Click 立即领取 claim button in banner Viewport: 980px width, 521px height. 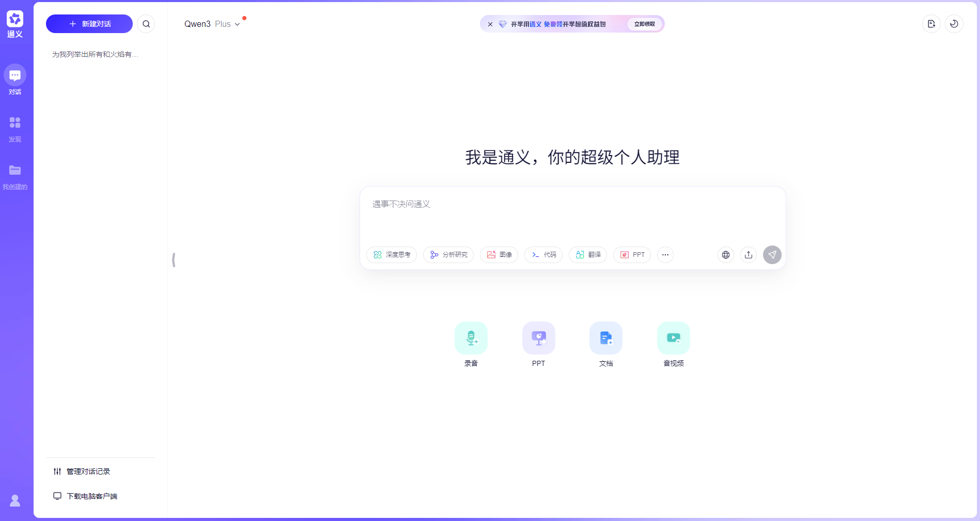pos(644,24)
